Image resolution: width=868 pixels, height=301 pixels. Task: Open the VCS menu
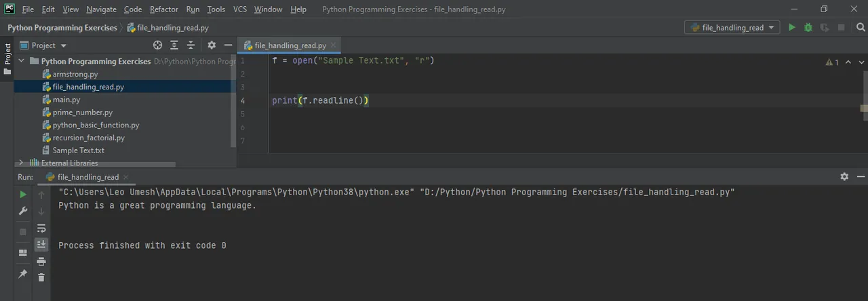(x=240, y=9)
